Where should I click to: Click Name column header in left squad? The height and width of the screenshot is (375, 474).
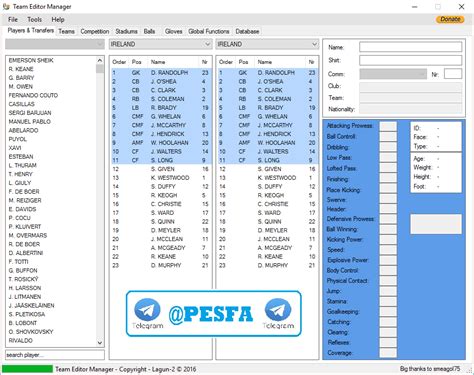173,62
